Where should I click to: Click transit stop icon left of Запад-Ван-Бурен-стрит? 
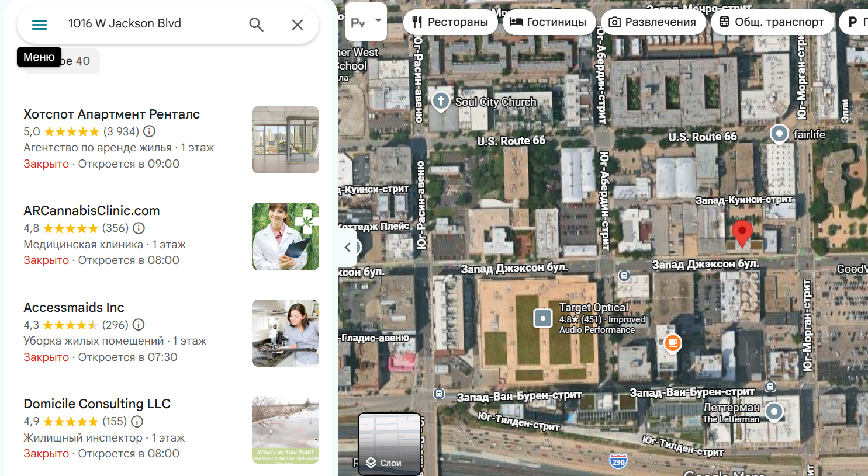click(x=439, y=394)
